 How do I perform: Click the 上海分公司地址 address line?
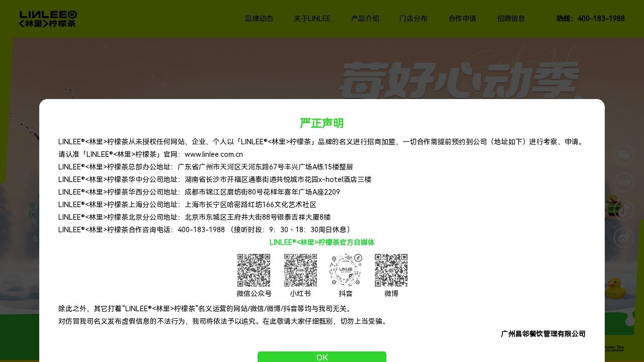tap(188, 205)
